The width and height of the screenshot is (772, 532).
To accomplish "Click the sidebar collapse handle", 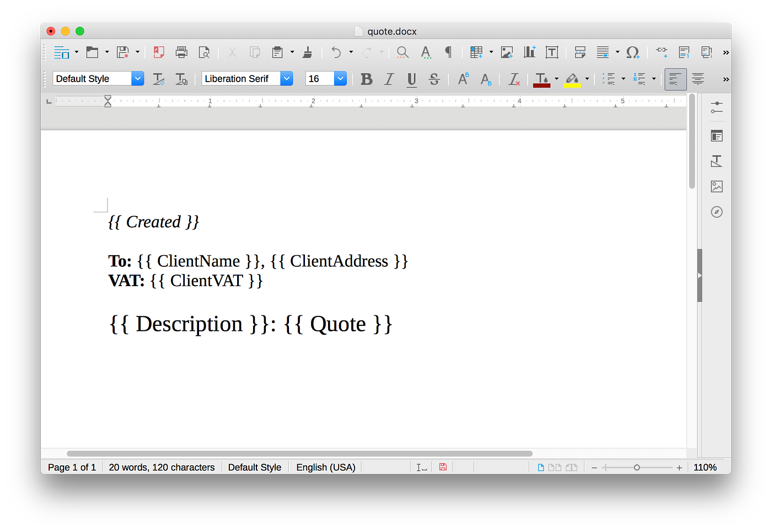I will pyautogui.click(x=699, y=276).
